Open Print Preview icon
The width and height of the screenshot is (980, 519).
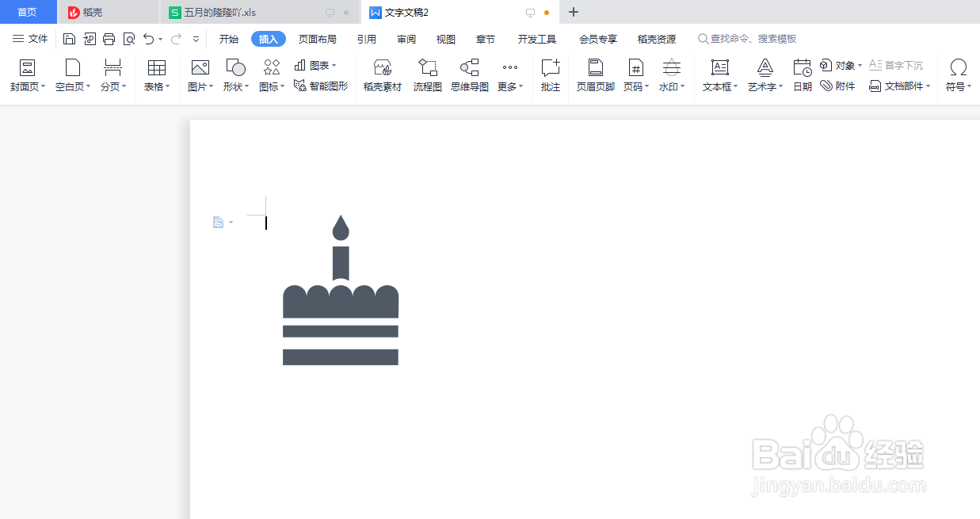coord(129,39)
